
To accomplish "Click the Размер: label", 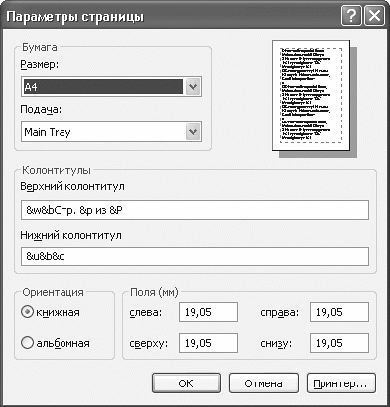I will pos(40,64).
